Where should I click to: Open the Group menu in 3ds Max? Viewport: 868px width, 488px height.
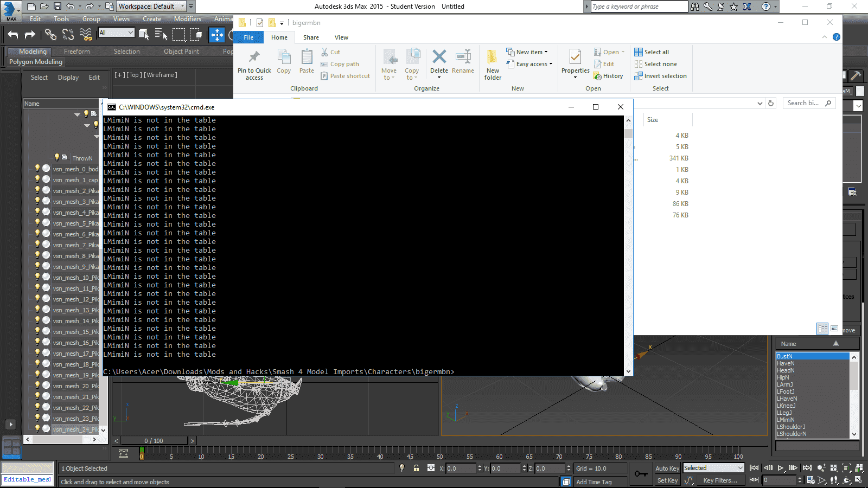[x=91, y=19]
